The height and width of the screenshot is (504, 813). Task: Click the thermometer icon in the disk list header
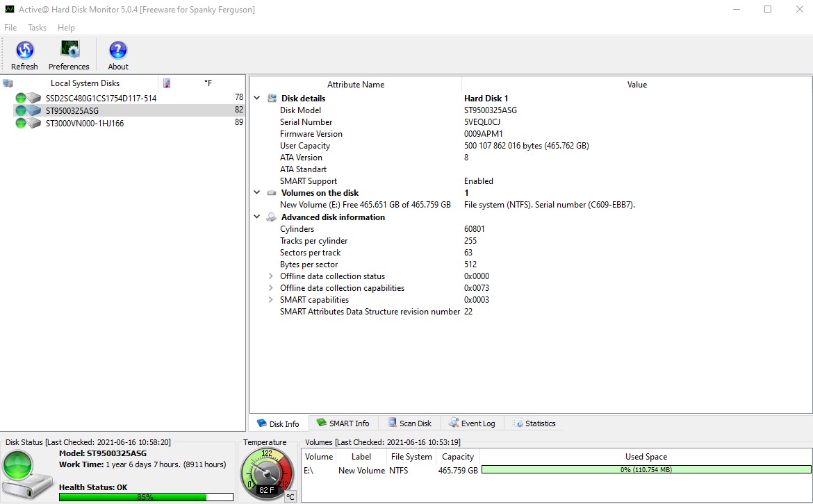click(167, 83)
